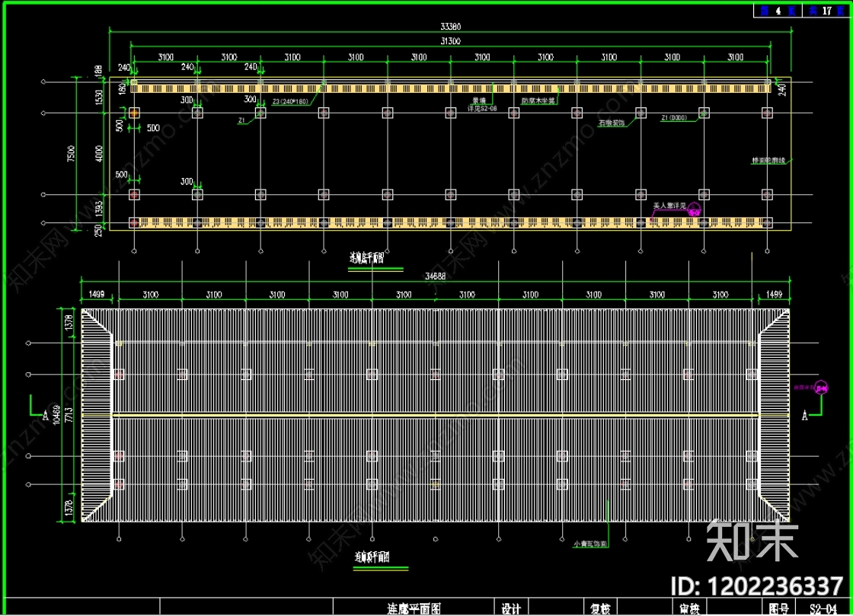This screenshot has width=853, height=616.
Task: Click the magenta detail bubble beside roof plan
Action: coord(821,387)
